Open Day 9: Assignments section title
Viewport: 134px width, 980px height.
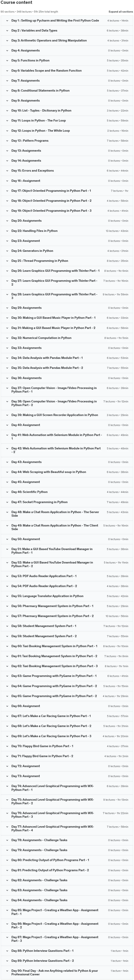(x=25, y=101)
